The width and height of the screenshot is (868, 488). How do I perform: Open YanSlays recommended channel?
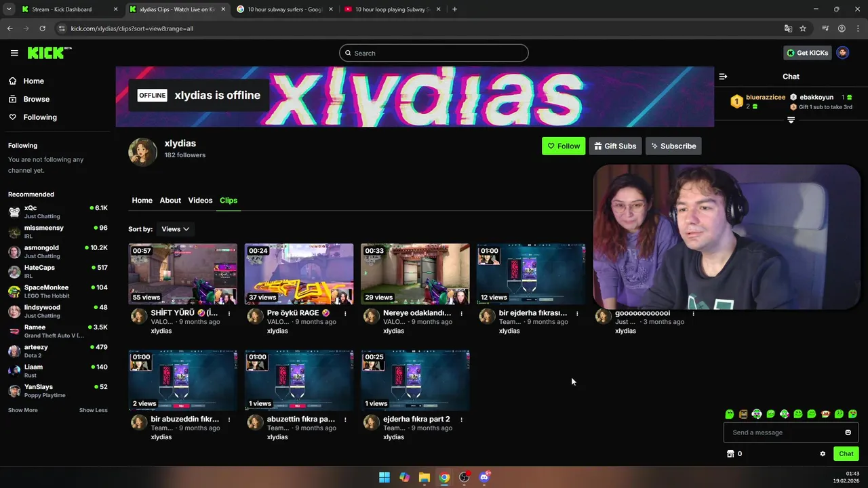pos(58,390)
